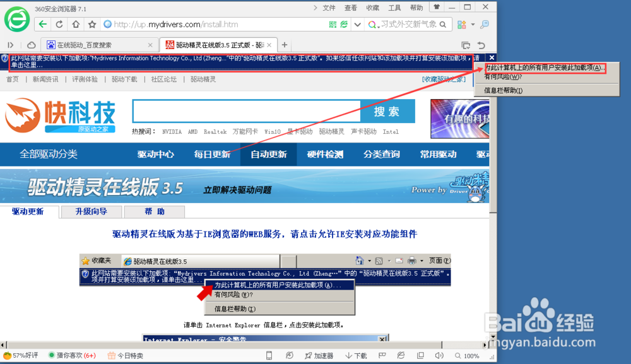
Task: Open 驱动中心 navigation item
Action: click(156, 155)
